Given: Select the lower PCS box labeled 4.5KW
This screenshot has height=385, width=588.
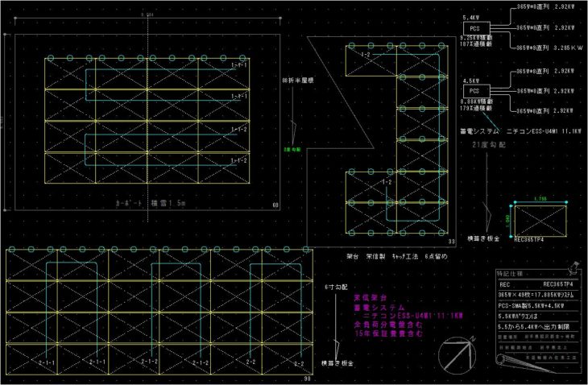Looking at the screenshot, I should [474, 91].
